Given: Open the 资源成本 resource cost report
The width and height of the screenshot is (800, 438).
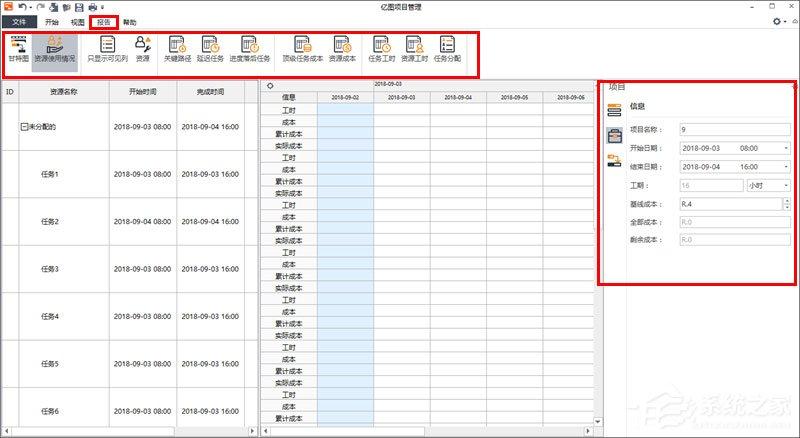Looking at the screenshot, I should (x=342, y=50).
